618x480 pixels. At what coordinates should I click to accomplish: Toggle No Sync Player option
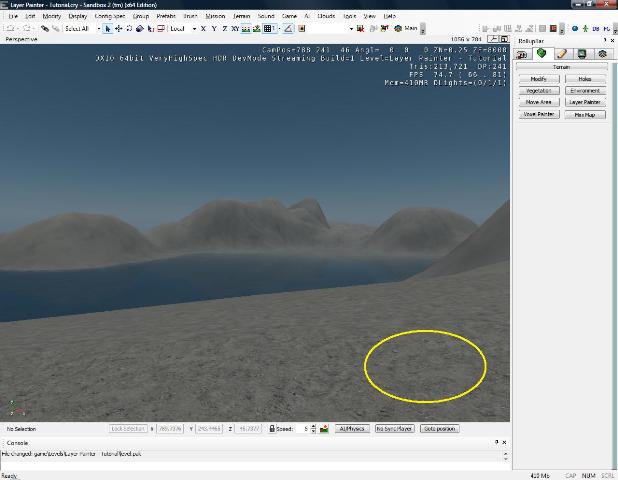(394, 429)
